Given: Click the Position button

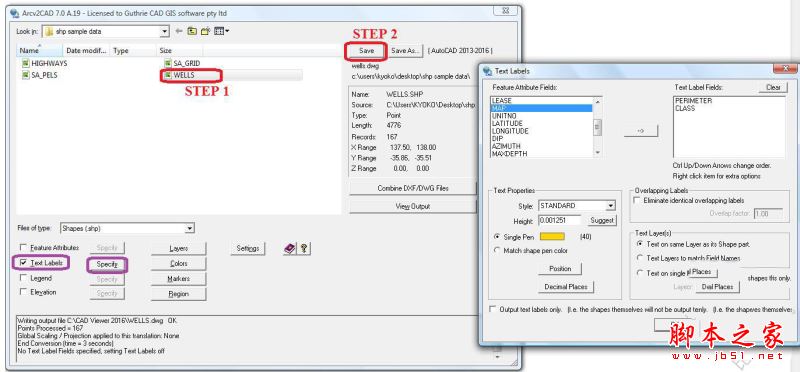Looking at the screenshot, I should click(x=560, y=268).
